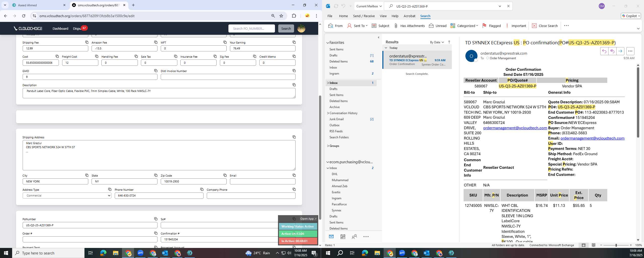
Task: Click the Chrome zoom magnifier icon
Action: pyautogui.click(x=273, y=16)
